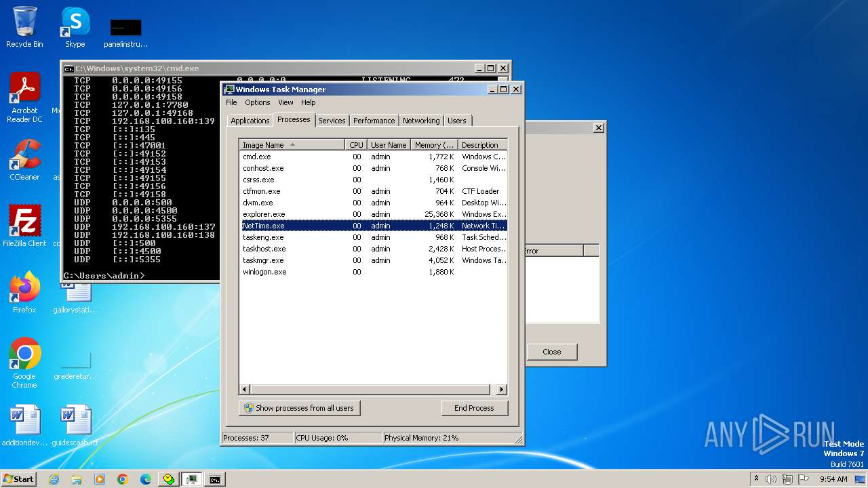This screenshot has width=868, height=488.
Task: Click the End Process button
Action: [474, 408]
